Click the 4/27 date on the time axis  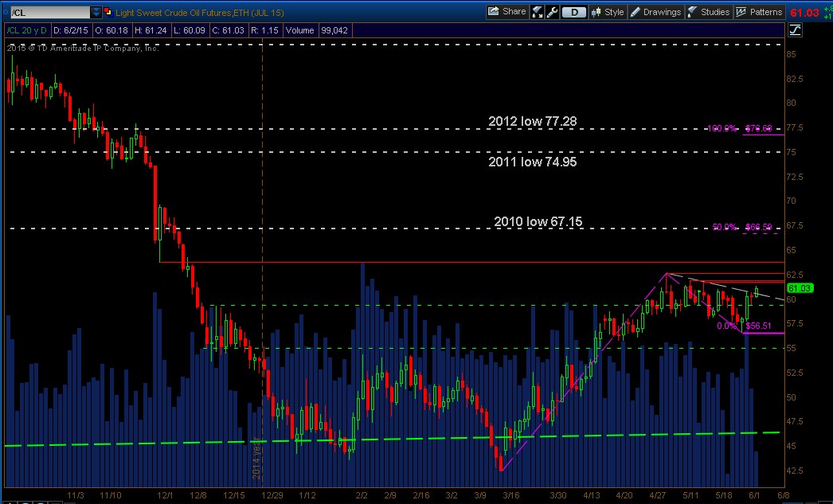pos(657,495)
